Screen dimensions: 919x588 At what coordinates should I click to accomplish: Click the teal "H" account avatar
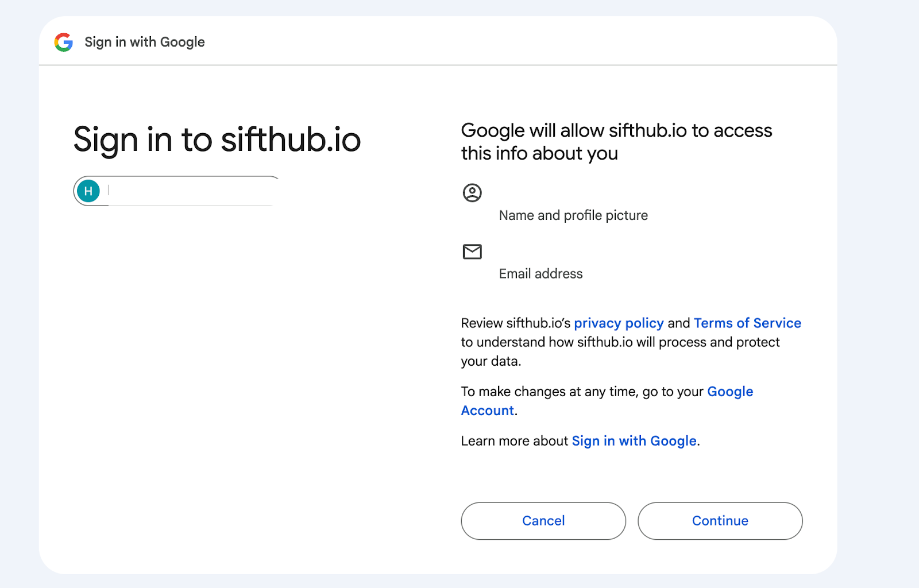[x=88, y=191]
